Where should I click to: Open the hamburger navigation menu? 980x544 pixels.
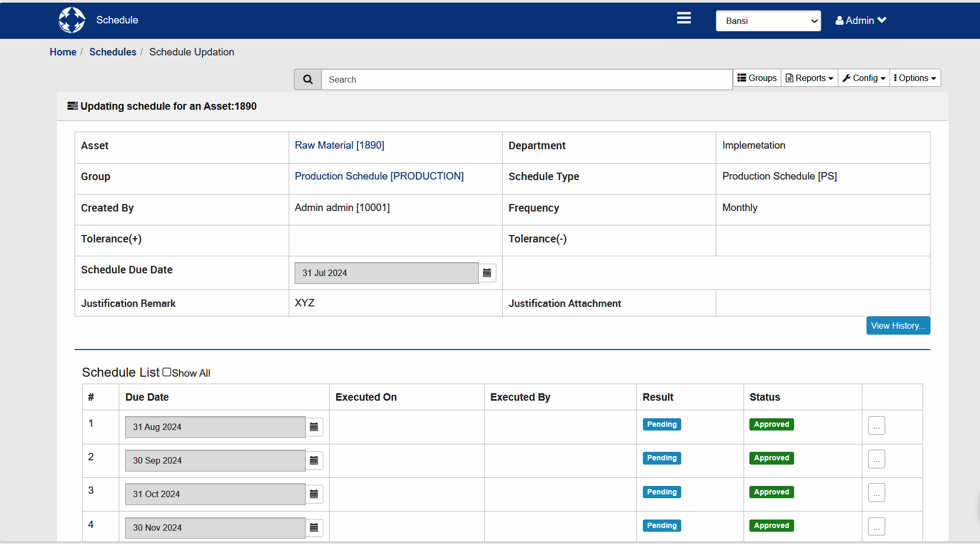tap(683, 18)
